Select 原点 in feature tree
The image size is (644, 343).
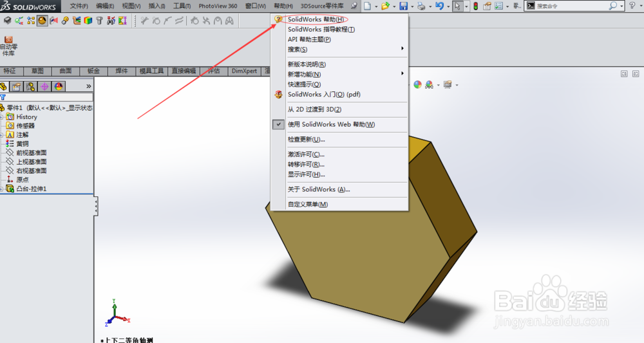[x=22, y=180]
